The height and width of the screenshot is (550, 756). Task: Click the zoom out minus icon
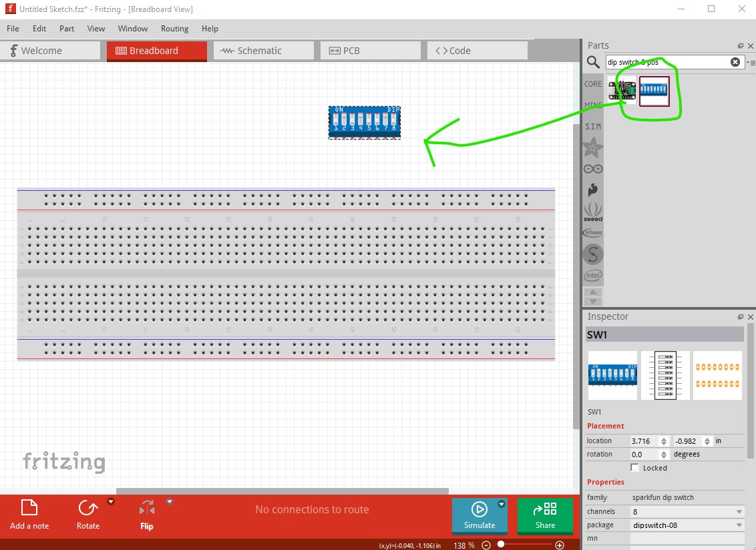[x=486, y=545]
